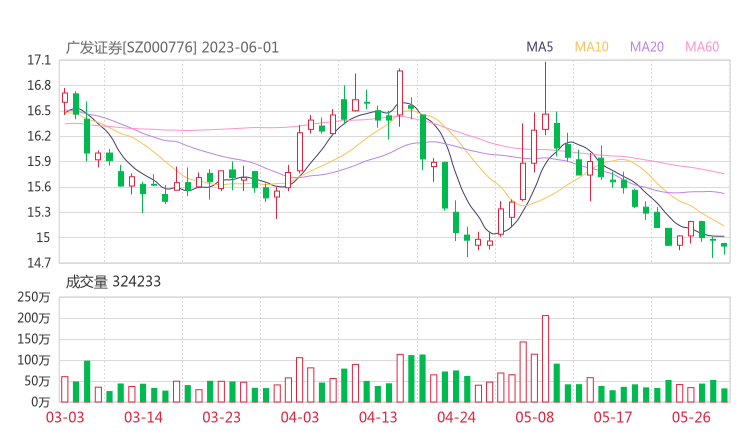This screenshot has width=740, height=440.
Task: Click the 03-23 date label
Action: 222,418
